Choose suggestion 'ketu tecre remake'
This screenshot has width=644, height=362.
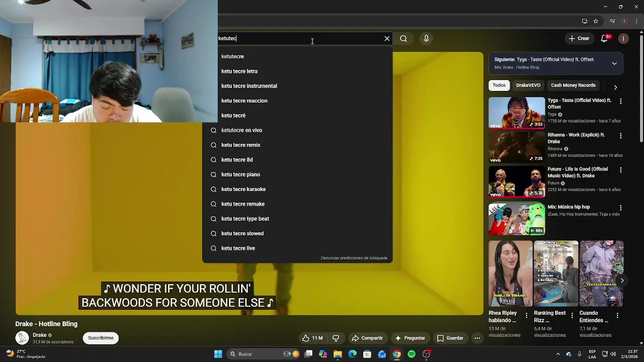(x=297, y=204)
